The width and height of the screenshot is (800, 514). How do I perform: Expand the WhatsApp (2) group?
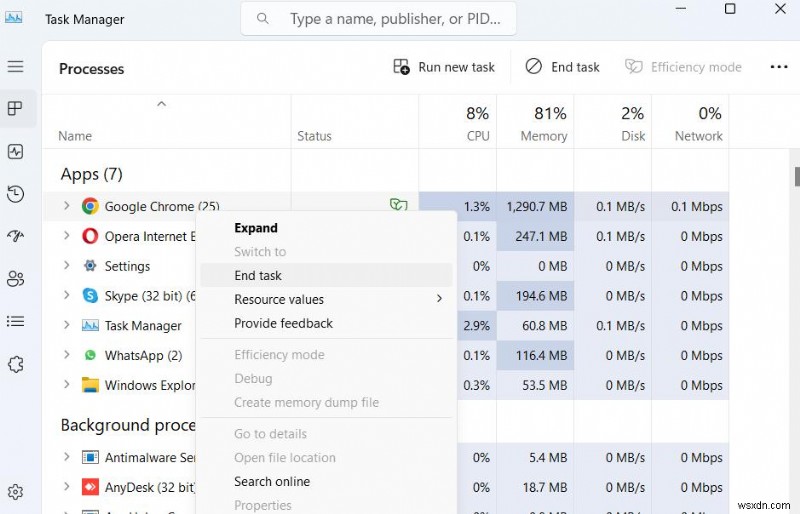[66, 354]
